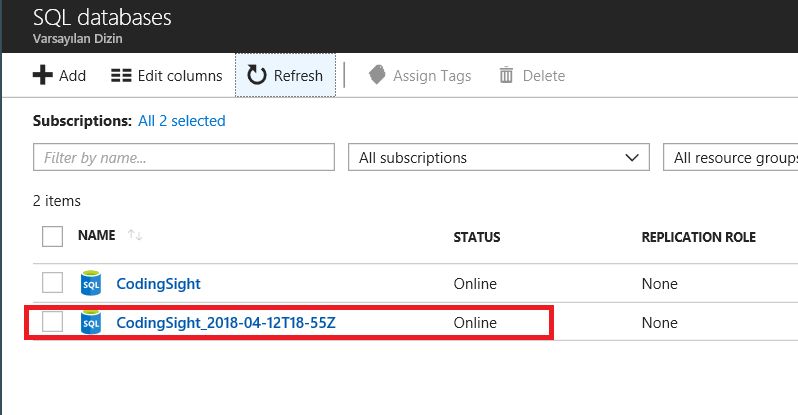This screenshot has width=798, height=415.
Task: Click the Refresh button
Action: point(285,75)
